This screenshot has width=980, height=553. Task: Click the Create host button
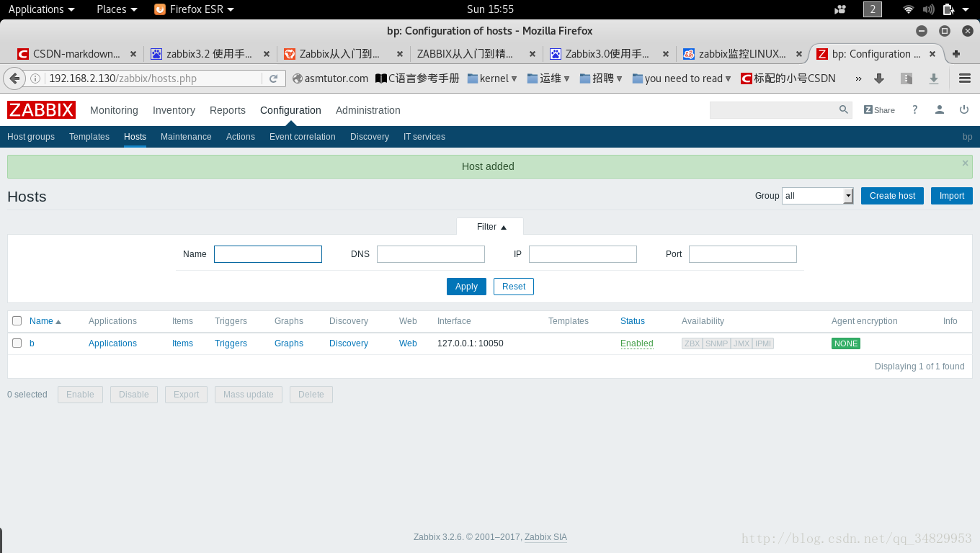click(x=892, y=196)
